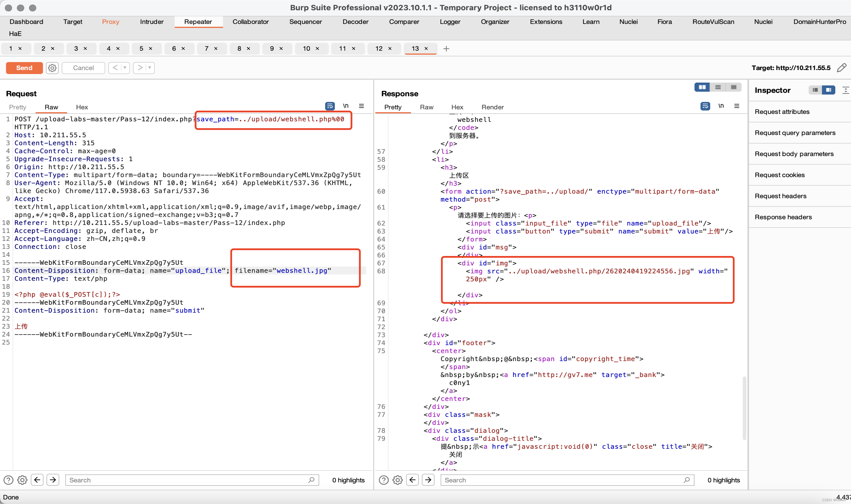This screenshot has height=504, width=851.
Task: Open the Request pane hamburger menu
Action: coord(361,106)
